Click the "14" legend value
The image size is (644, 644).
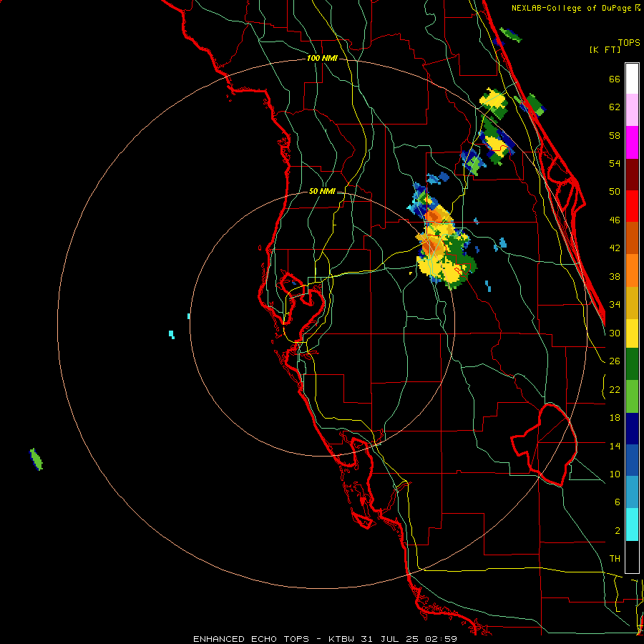click(x=615, y=446)
